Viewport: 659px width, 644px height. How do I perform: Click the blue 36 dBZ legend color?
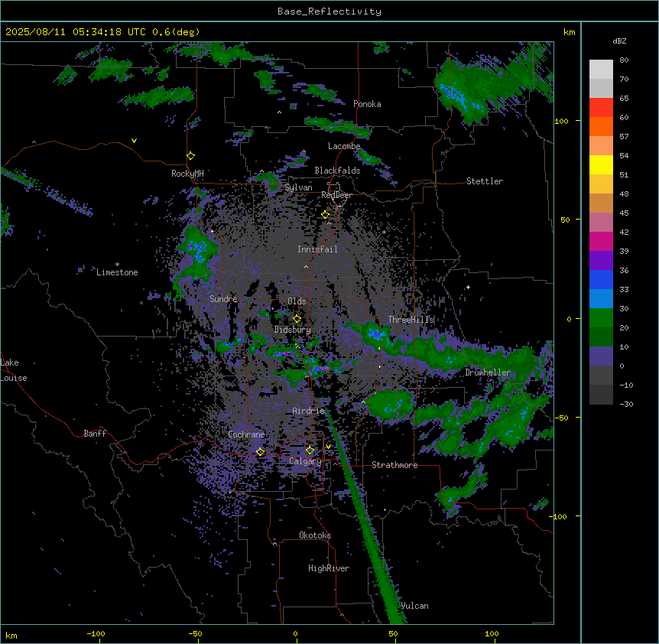pyautogui.click(x=601, y=279)
